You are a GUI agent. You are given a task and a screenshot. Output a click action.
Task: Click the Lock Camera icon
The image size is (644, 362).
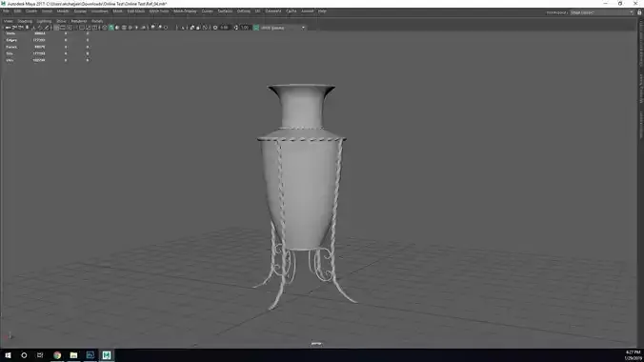coord(14,28)
